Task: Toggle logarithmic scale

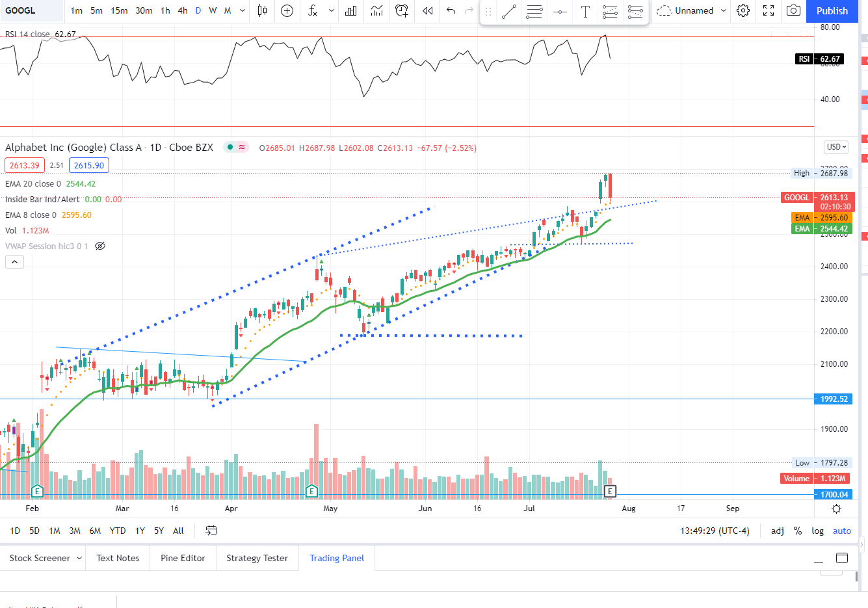Action: (818, 531)
